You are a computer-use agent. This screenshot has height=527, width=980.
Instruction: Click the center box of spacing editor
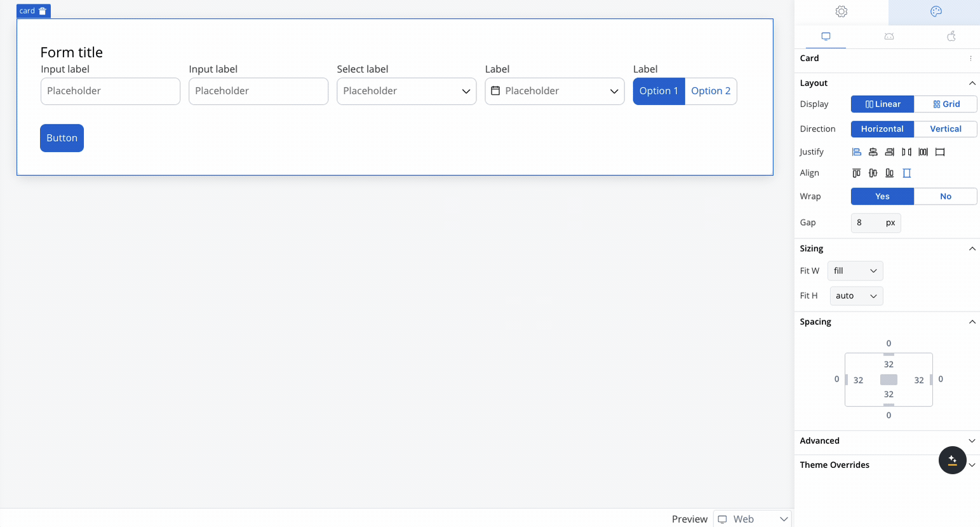point(889,380)
